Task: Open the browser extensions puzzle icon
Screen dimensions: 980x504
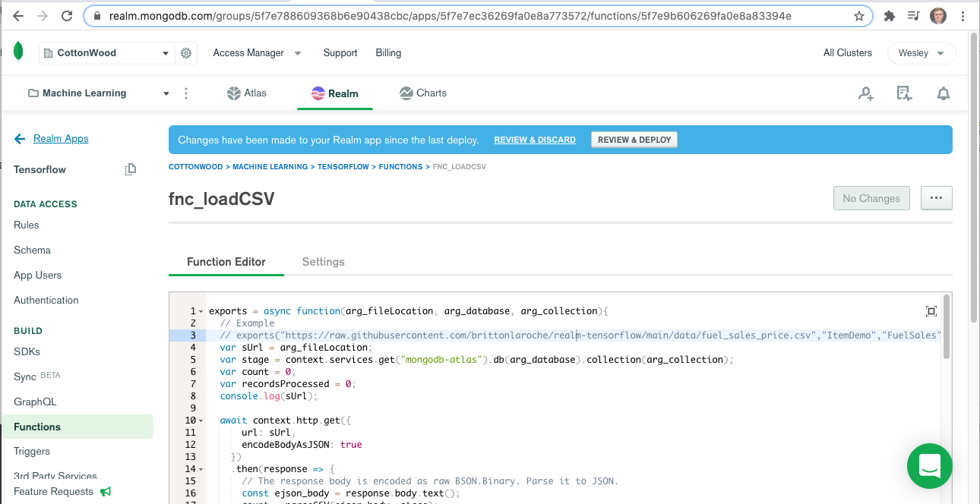Action: tap(890, 16)
